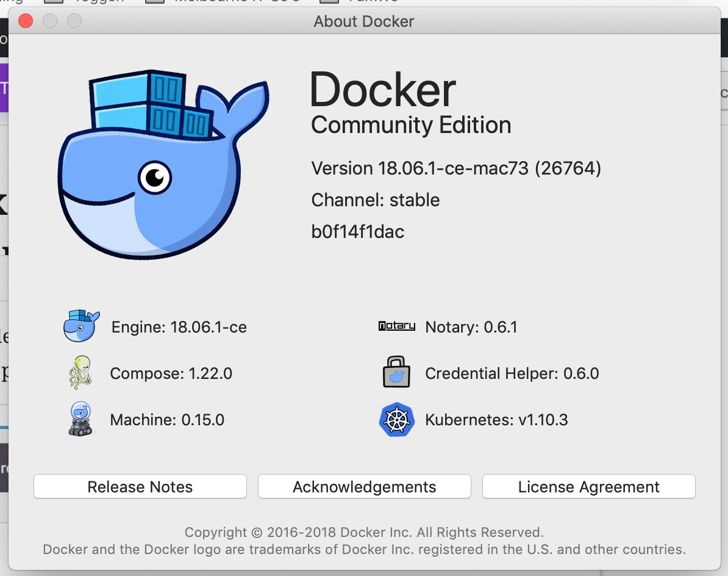The height and width of the screenshot is (576, 728).
Task: Click the Credential Helper padlock icon
Action: [396, 372]
